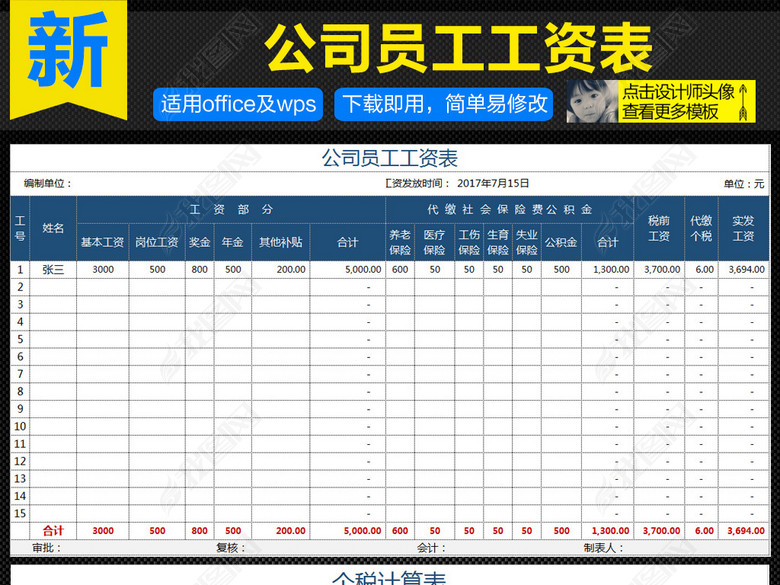Select the 代缴个税 column header
The height and width of the screenshot is (585, 780).
coord(701,228)
